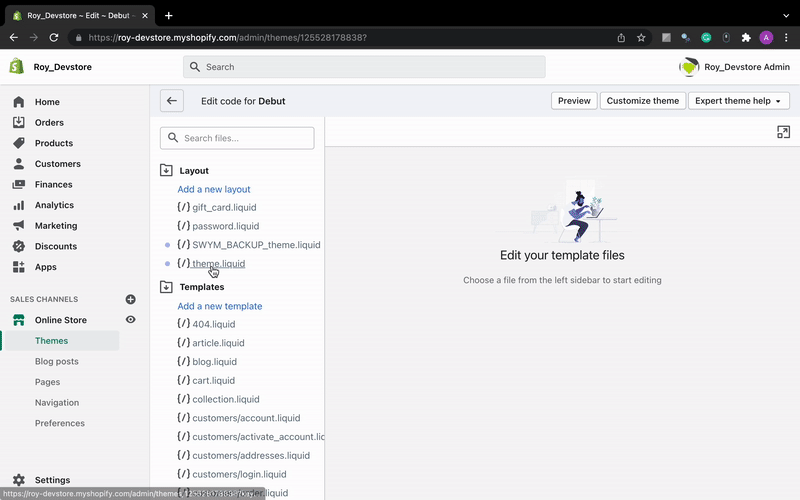Open the Customers person icon
800x500 pixels.
click(19, 164)
